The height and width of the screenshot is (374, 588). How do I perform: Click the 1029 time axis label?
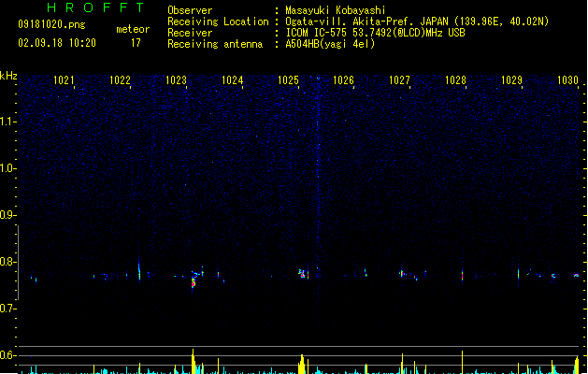click(511, 80)
